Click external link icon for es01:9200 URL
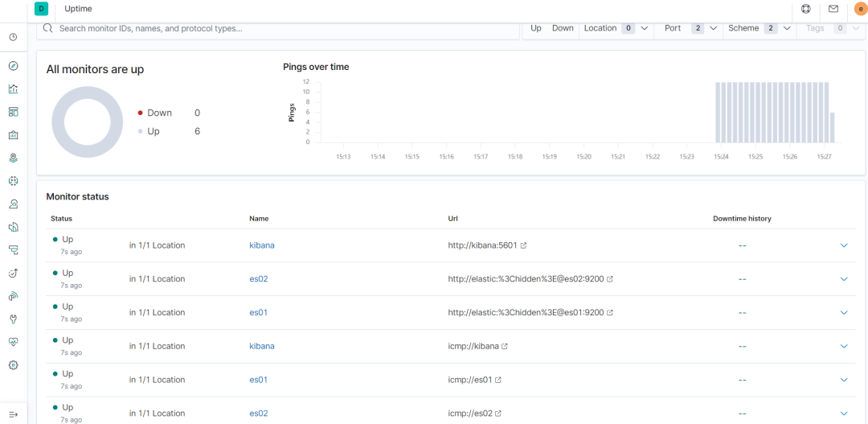The image size is (868, 424). tap(610, 313)
